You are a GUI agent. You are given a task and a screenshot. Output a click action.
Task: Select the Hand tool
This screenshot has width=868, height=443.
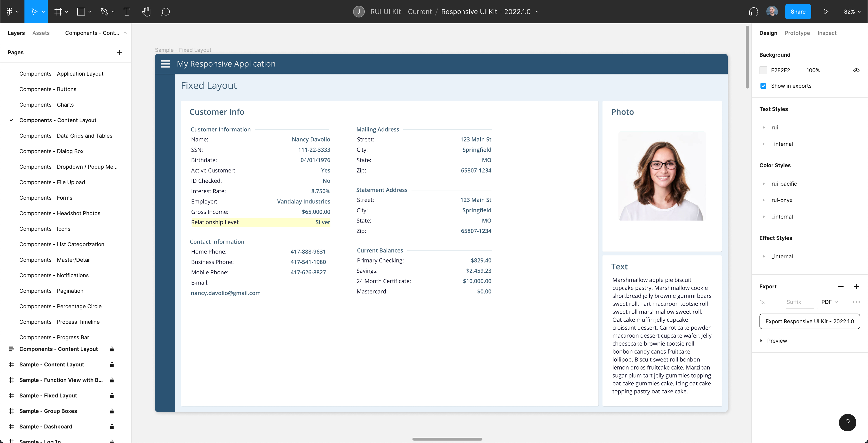click(146, 12)
